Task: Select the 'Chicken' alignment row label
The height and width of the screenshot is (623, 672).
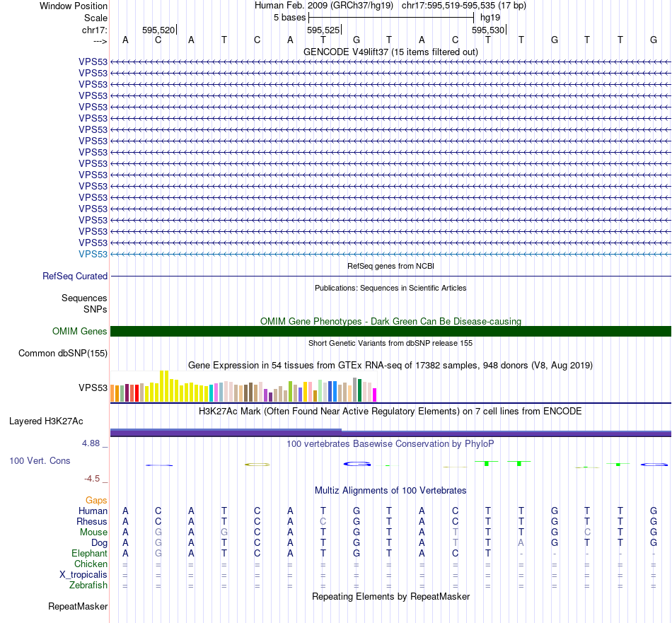Action: coord(91,564)
